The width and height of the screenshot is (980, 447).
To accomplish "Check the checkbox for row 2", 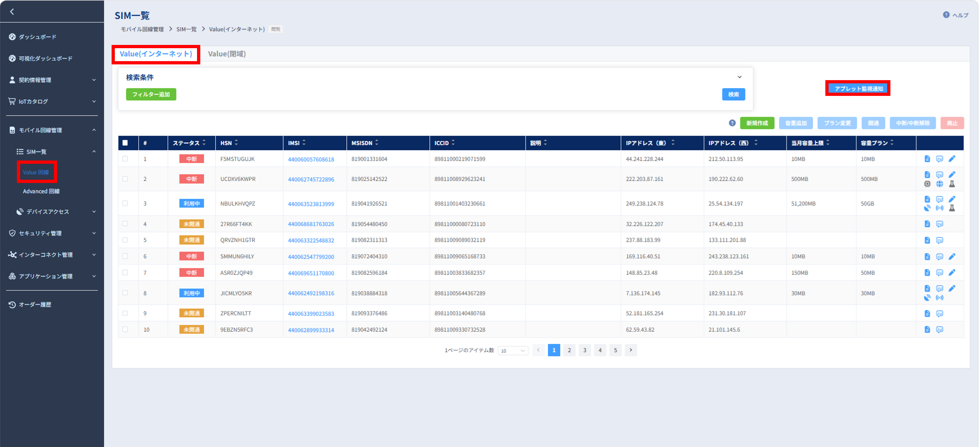I will pos(125,179).
